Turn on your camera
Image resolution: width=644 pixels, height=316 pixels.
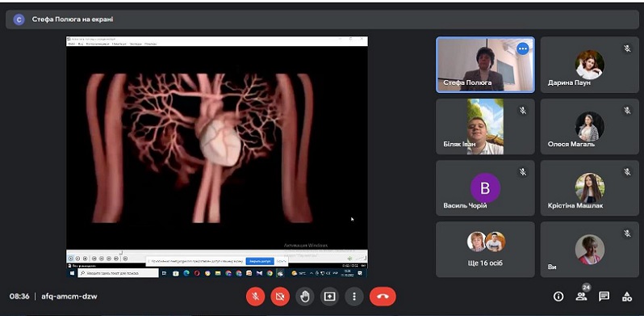pyautogui.click(x=280, y=297)
